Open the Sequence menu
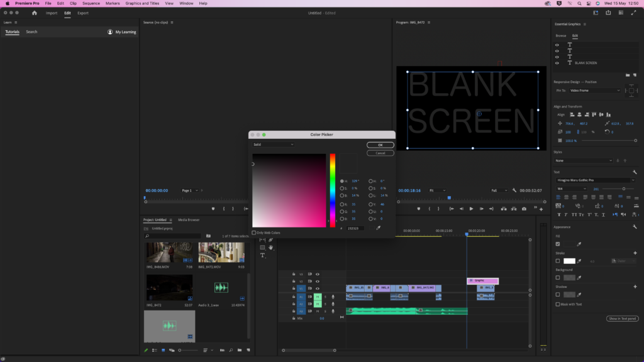 coord(91,3)
